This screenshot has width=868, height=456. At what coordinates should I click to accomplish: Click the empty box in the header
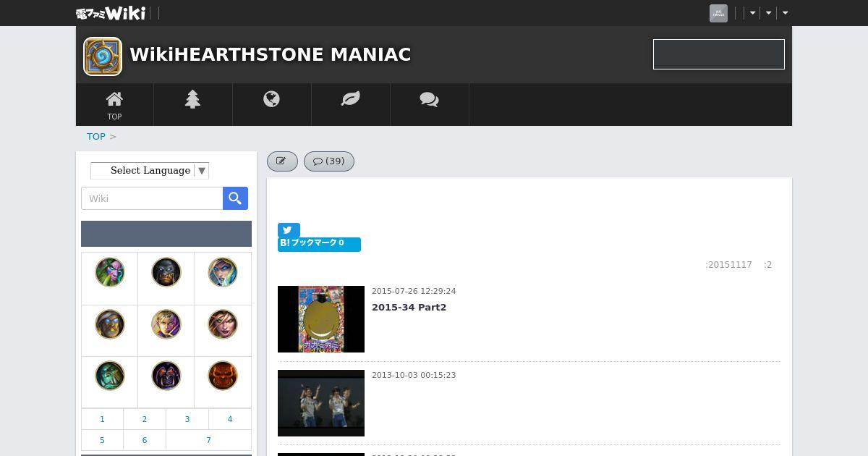pyautogui.click(x=719, y=54)
